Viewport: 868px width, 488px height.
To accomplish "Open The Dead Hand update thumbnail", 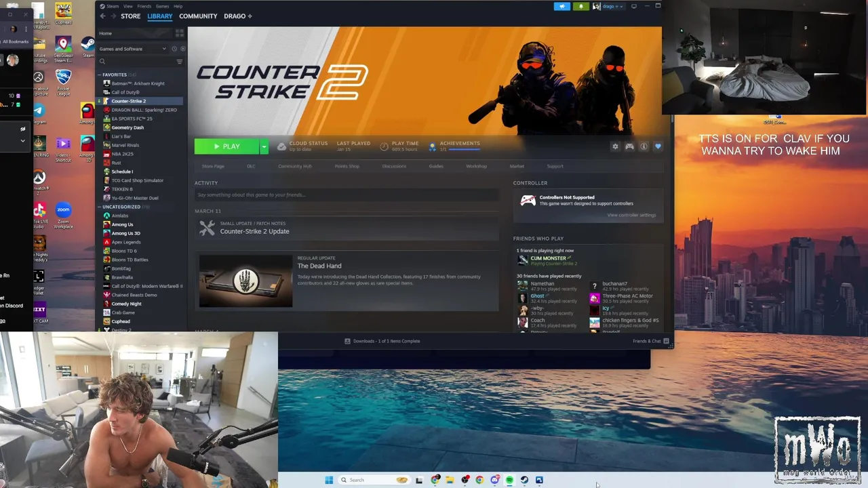I will (245, 281).
